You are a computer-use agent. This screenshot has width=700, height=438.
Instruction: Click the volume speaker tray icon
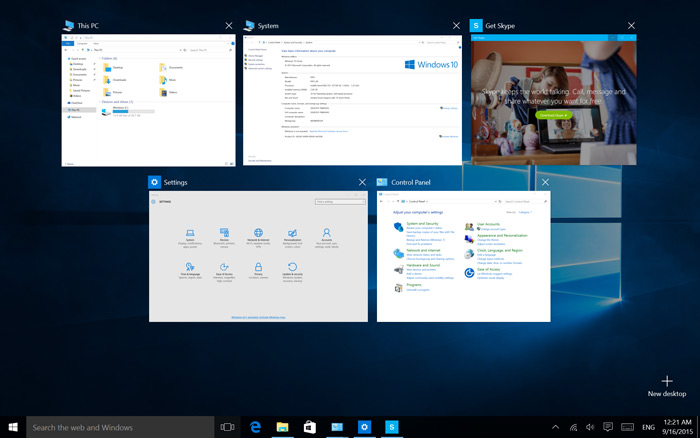592,427
